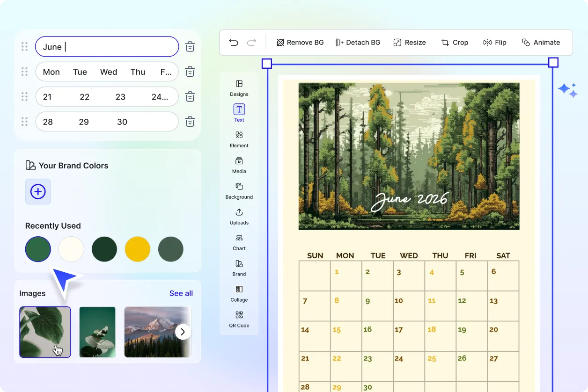Click the 'June' text input field
The image size is (588, 392).
[x=107, y=47]
